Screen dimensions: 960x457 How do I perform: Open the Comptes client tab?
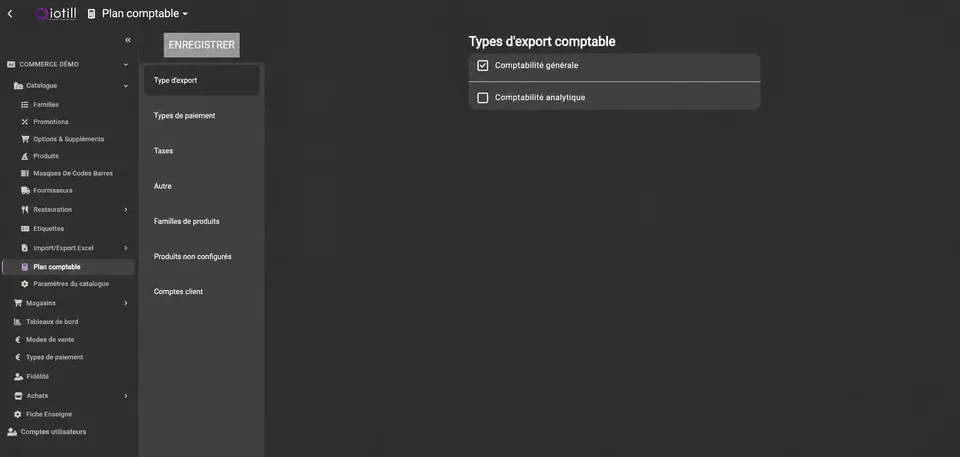[x=201, y=292]
